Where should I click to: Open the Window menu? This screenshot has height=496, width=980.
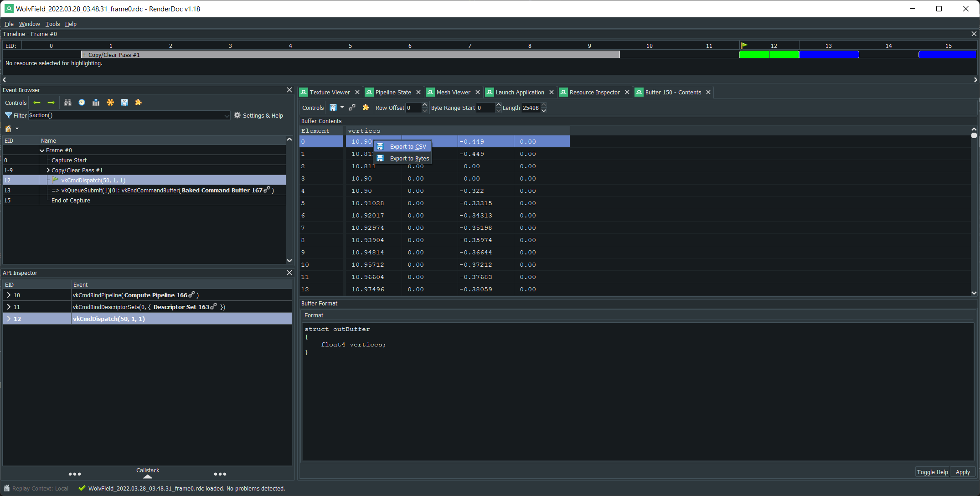coord(30,24)
